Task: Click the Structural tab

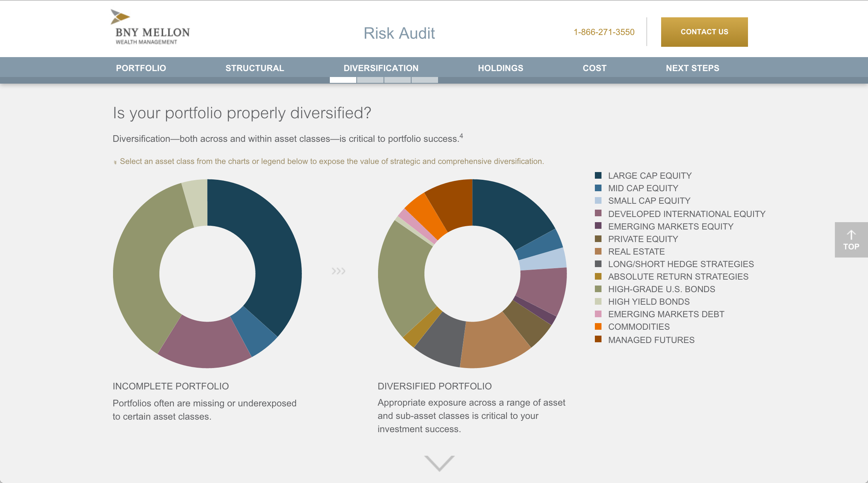Action: 255,68
